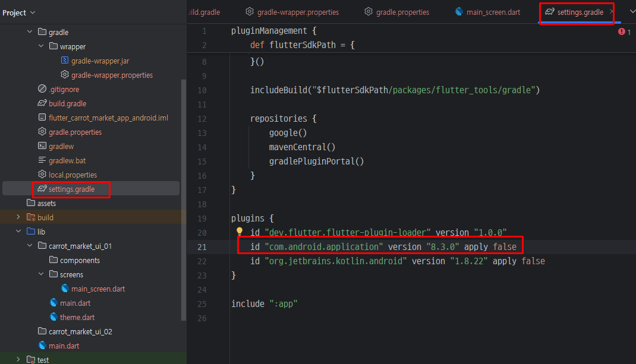636x364 pixels.
Task: Close the settings.gradle tab
Action: pos(611,11)
